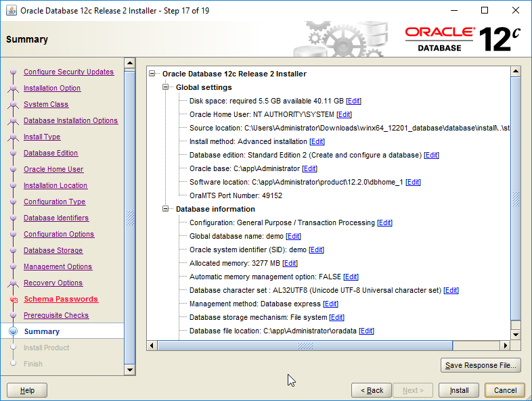This screenshot has width=532, height=401.
Task: Go to Database Storage step
Action: pos(53,250)
